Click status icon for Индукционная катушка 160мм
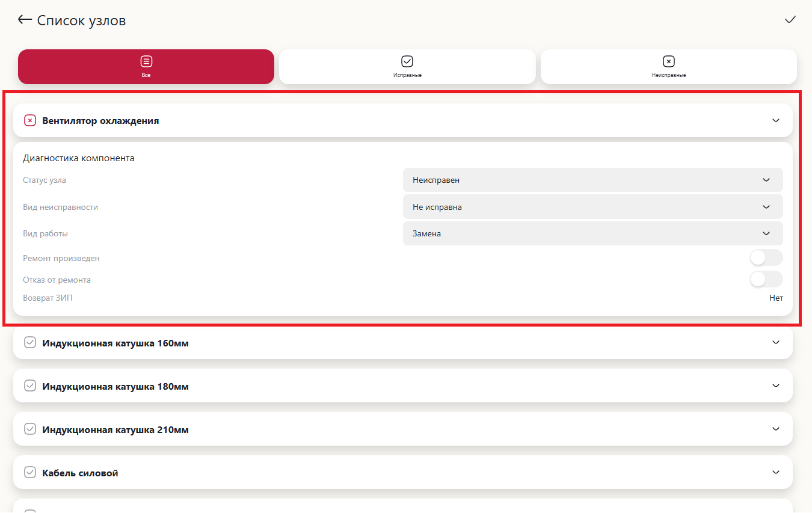This screenshot has height=513, width=812. pyautogui.click(x=30, y=343)
